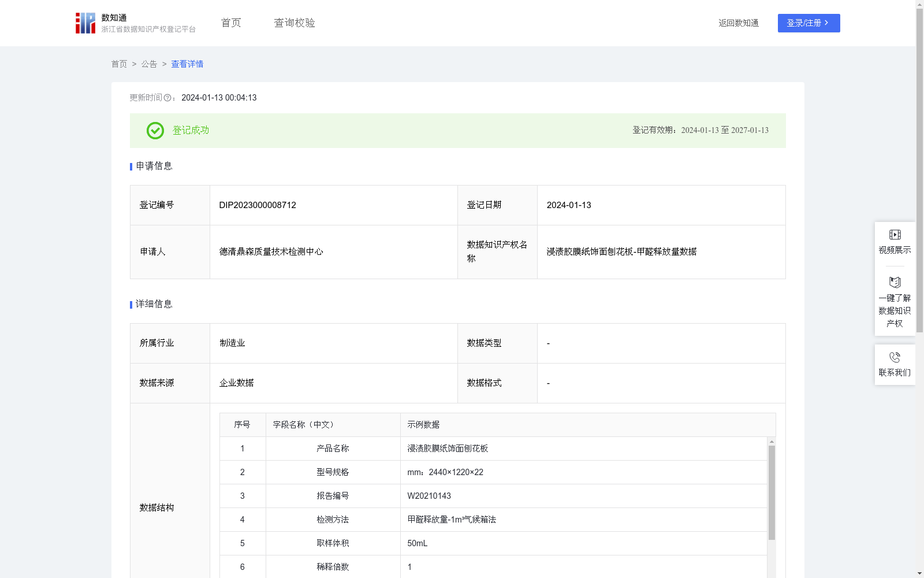
Task: Click the 数据结构 row label
Action: (157, 508)
